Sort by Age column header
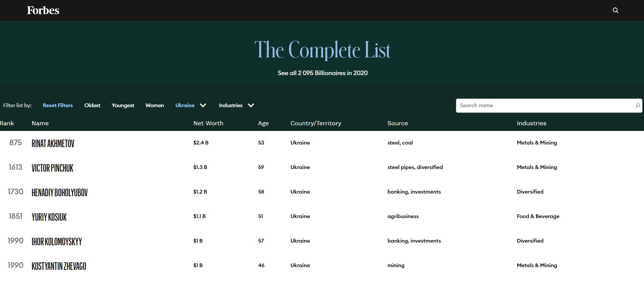This screenshot has width=644, height=283. 263,123
